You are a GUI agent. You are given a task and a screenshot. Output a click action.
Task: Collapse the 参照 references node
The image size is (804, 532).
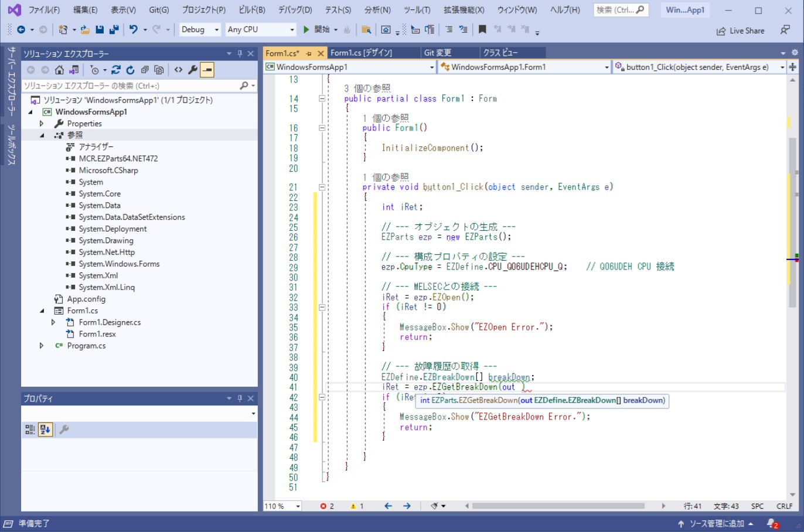pyautogui.click(x=42, y=135)
